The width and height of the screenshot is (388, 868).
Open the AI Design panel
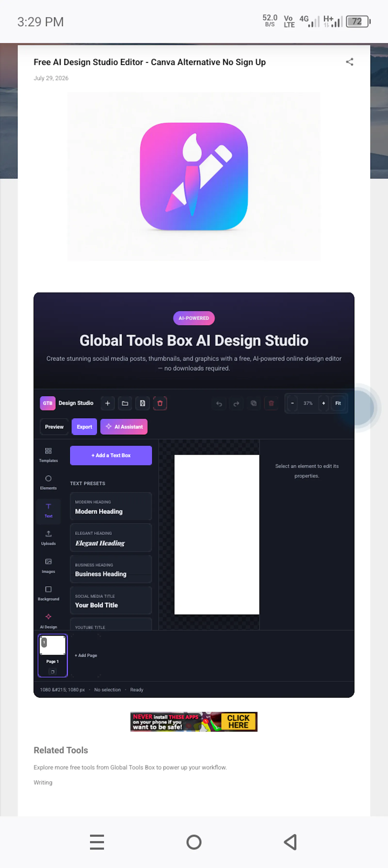click(48, 621)
